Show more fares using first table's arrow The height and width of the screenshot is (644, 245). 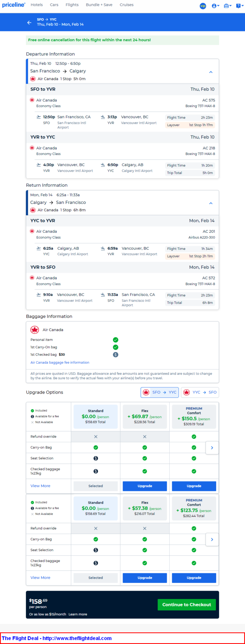(x=212, y=448)
